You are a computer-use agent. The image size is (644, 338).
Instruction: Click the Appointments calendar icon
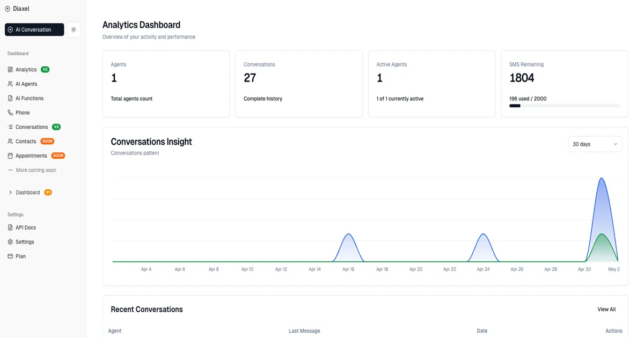coord(10,156)
